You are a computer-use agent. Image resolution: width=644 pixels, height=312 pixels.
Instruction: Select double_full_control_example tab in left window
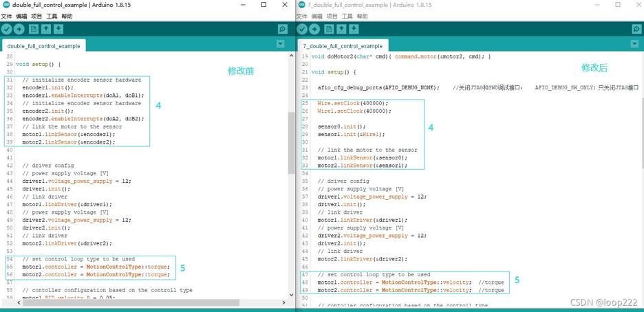[x=44, y=46]
